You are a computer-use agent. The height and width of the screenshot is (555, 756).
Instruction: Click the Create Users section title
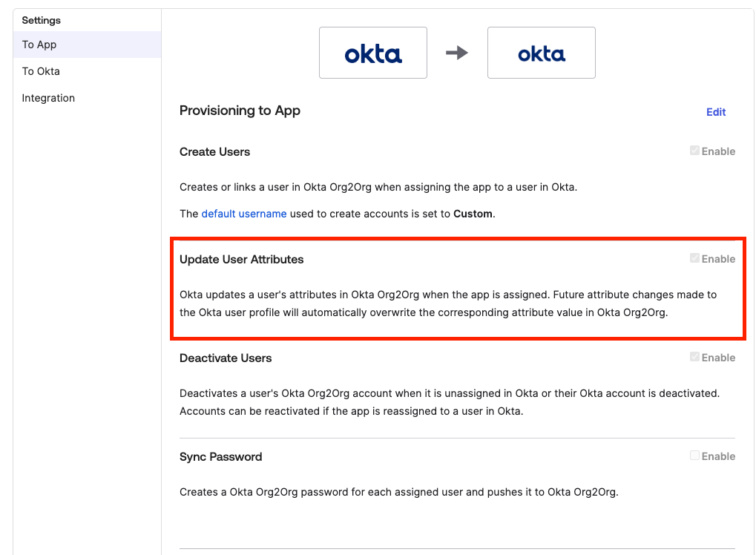214,151
